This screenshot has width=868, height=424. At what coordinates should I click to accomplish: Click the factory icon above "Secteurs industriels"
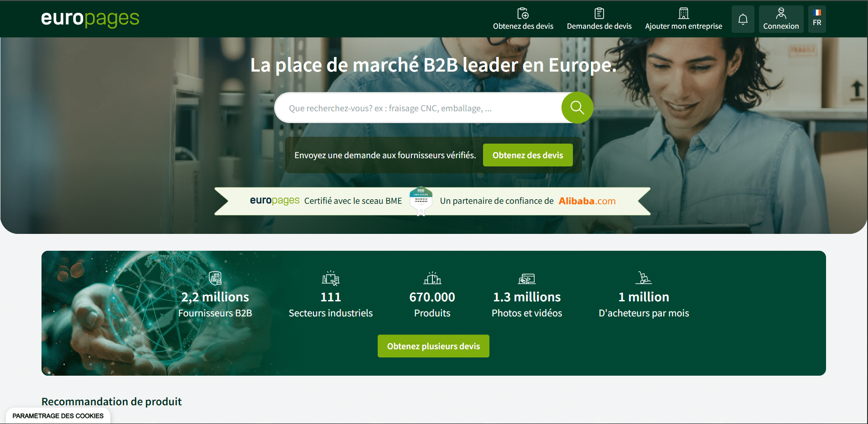pyautogui.click(x=330, y=279)
